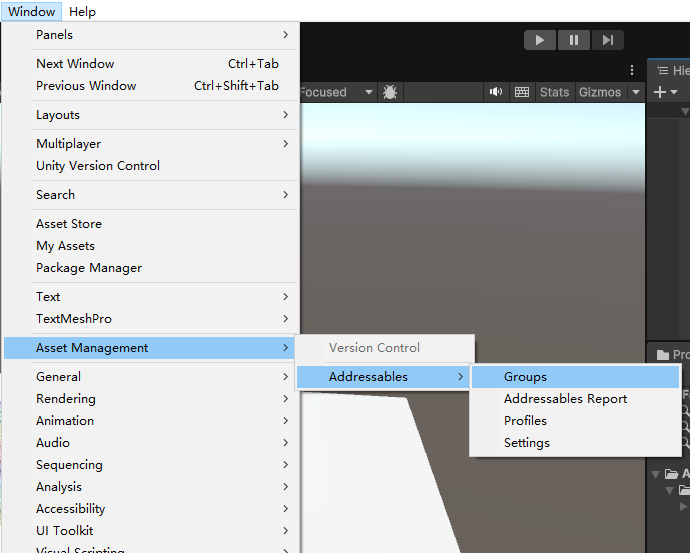Expand the Layouts submenu
This screenshot has width=690, height=553.
150,115
